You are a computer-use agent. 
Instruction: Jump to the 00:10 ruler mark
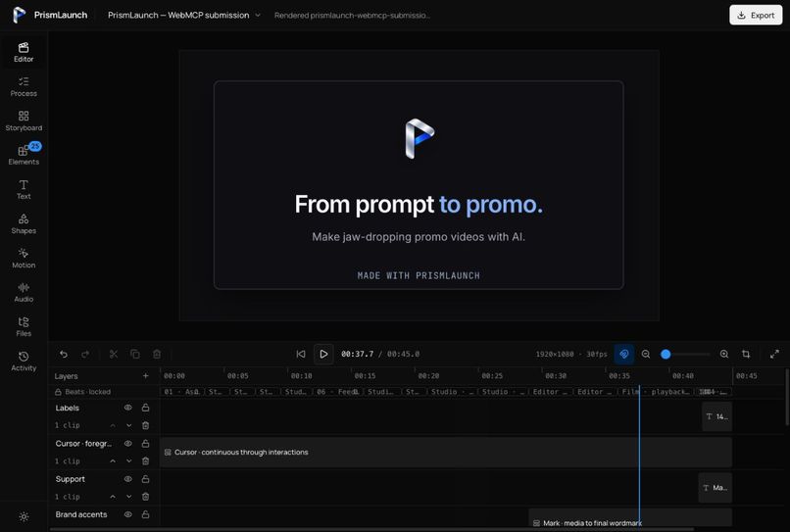[301, 376]
